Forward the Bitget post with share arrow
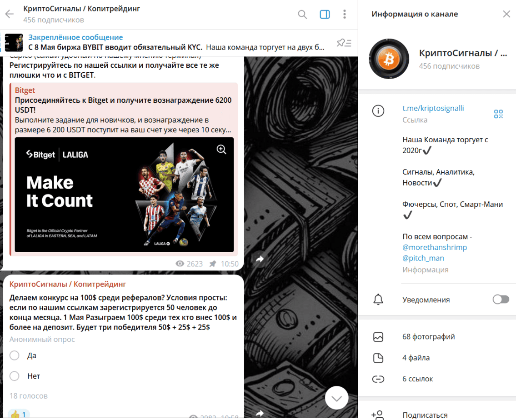This screenshot has width=516, height=420. click(260, 259)
